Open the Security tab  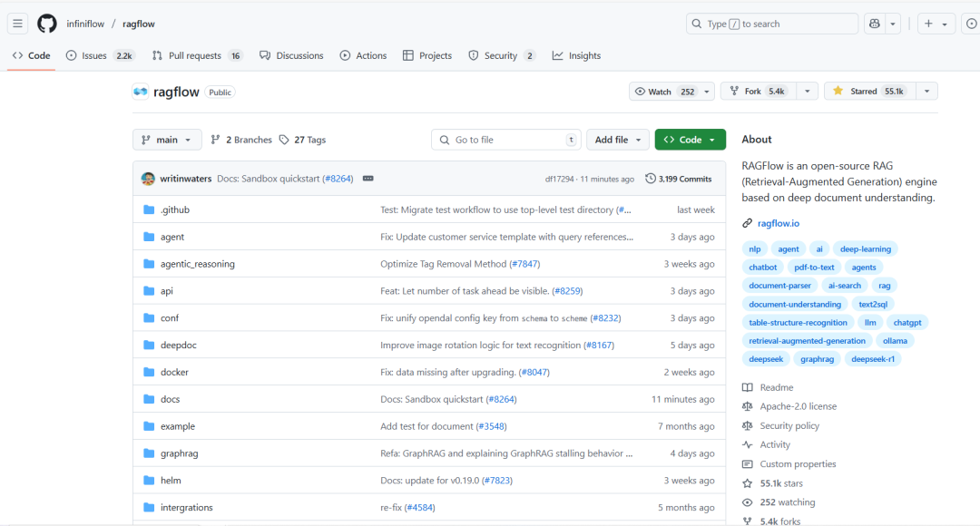coord(502,55)
